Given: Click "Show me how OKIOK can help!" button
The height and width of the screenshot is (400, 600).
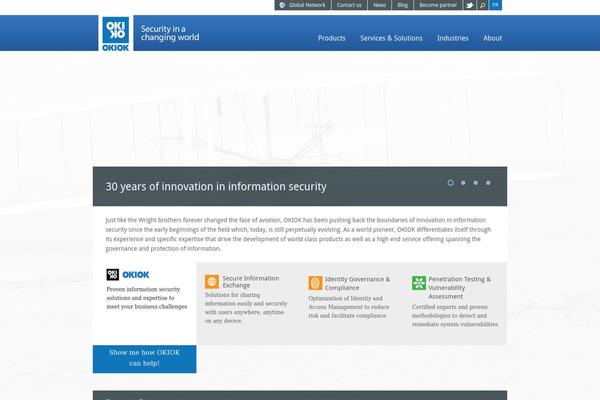Looking at the screenshot, I should (145, 358).
